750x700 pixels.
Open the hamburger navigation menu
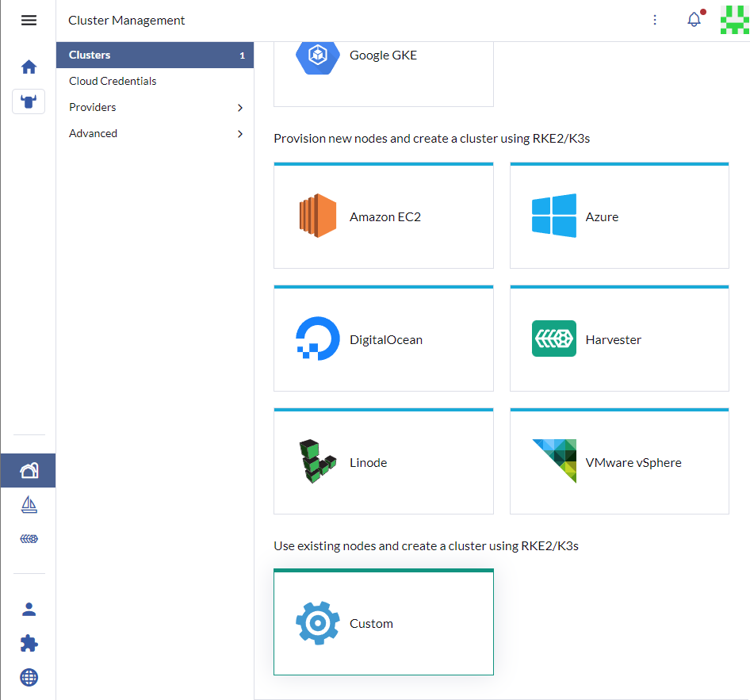point(29,21)
